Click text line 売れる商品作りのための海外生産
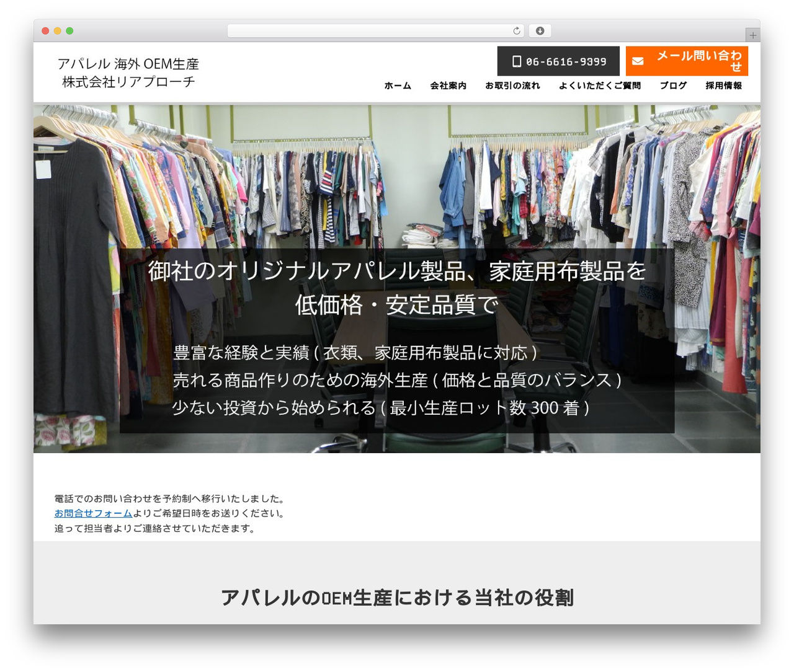The height and width of the screenshot is (672, 794). pos(397,380)
